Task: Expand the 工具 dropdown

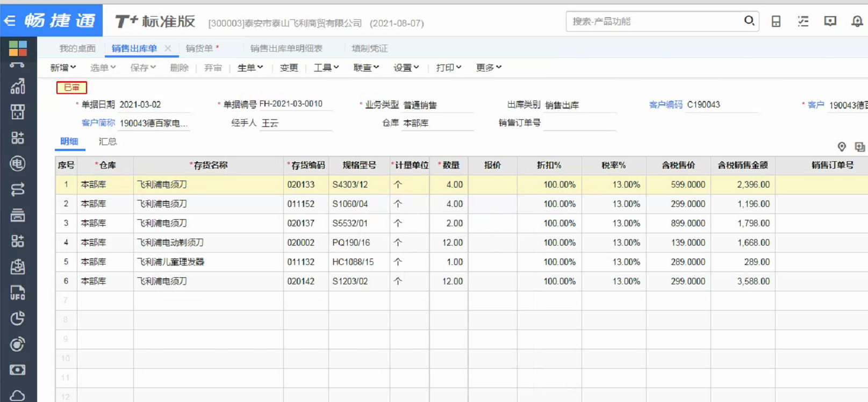Action: click(x=327, y=68)
